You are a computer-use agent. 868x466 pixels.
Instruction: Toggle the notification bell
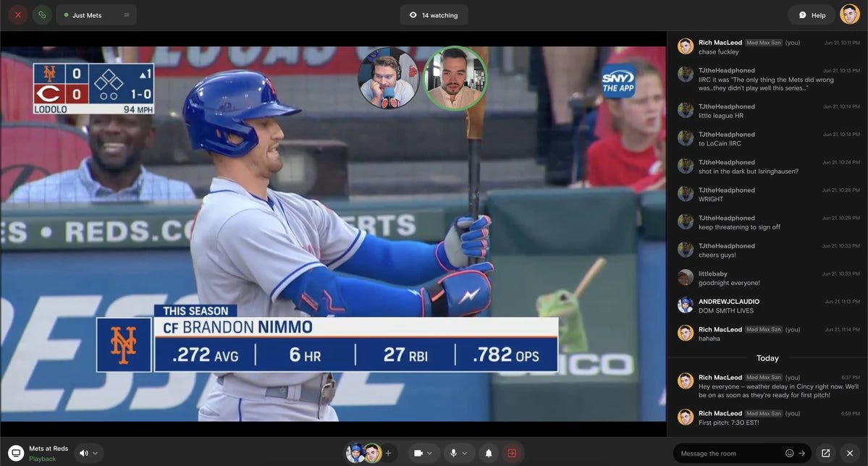[x=489, y=453]
